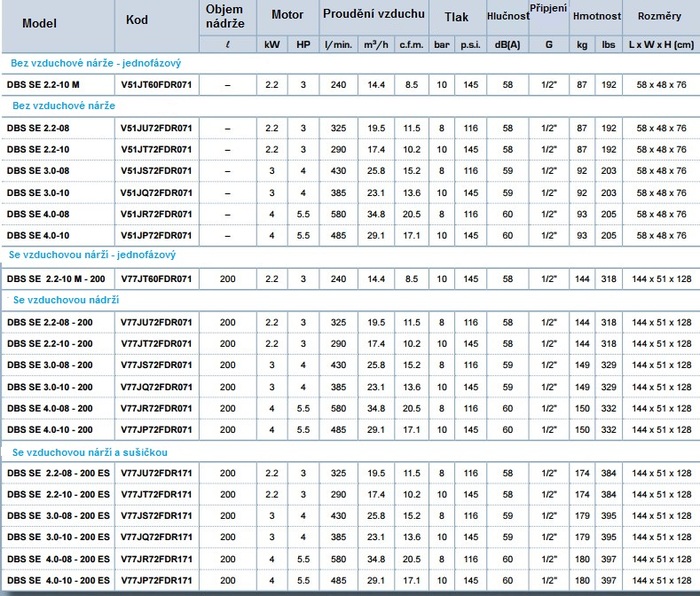Click the Objem nádrže header

(225, 17)
